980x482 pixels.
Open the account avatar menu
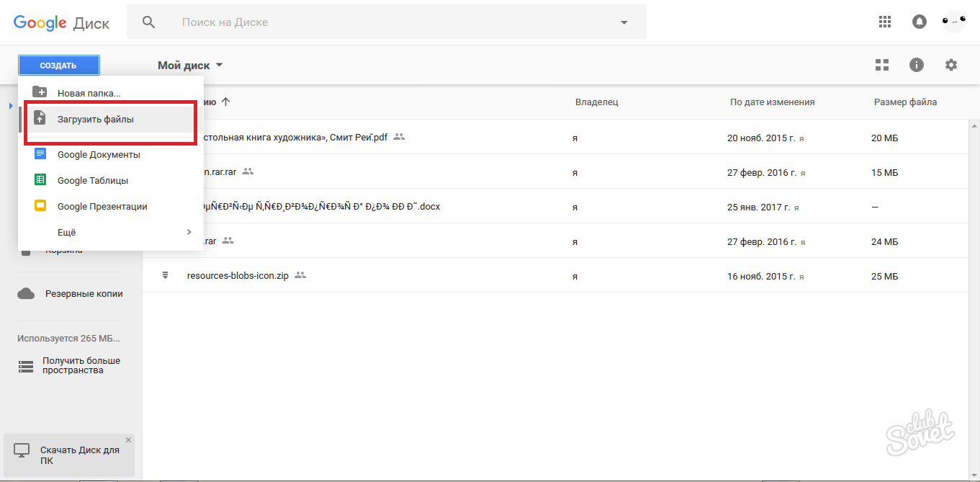(953, 22)
